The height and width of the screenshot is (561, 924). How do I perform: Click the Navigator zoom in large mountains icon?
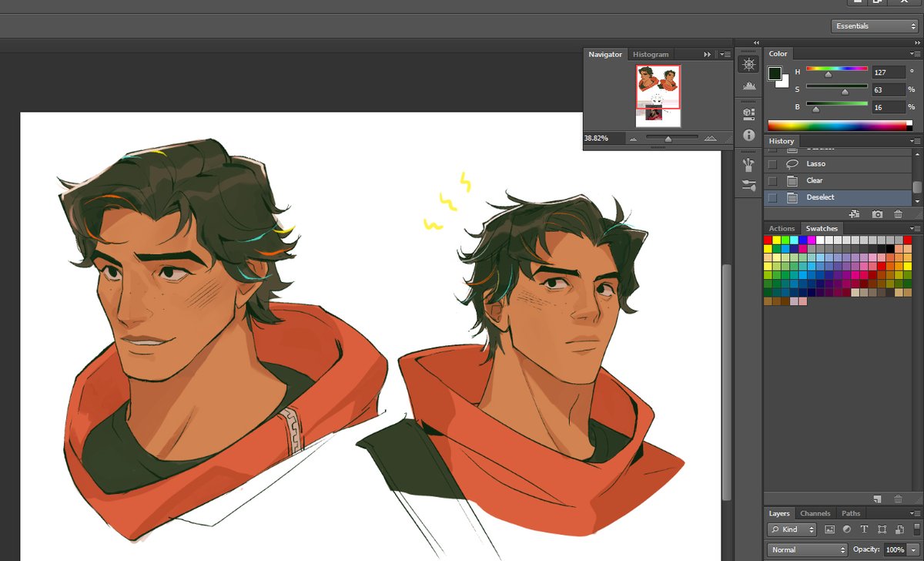point(710,139)
